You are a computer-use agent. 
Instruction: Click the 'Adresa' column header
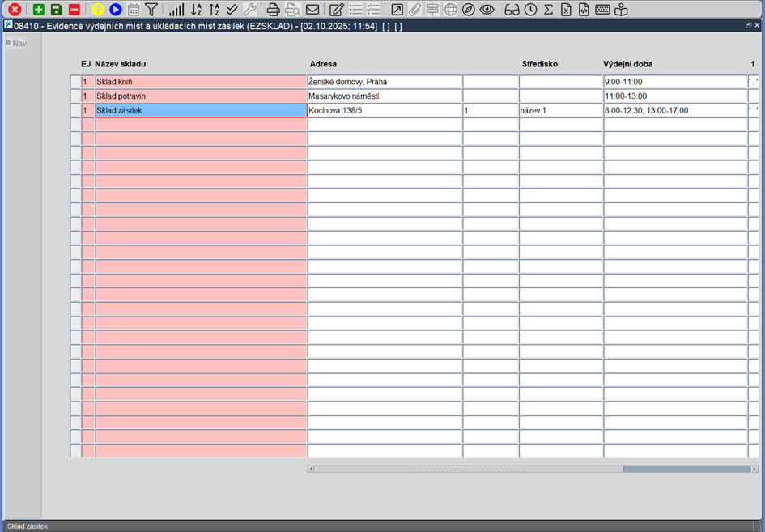point(323,64)
